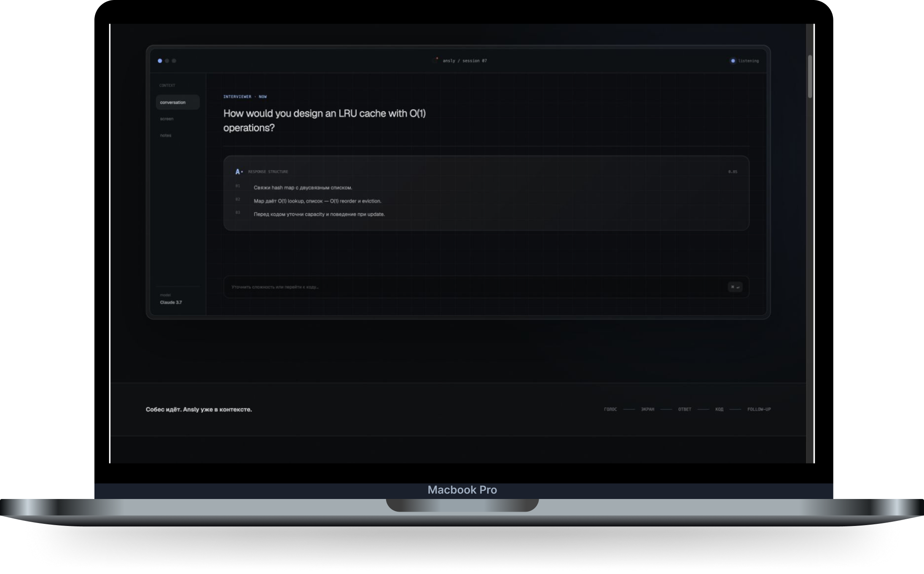Click the "CONTEXT" sidebar heading
924x574 pixels.
click(167, 86)
